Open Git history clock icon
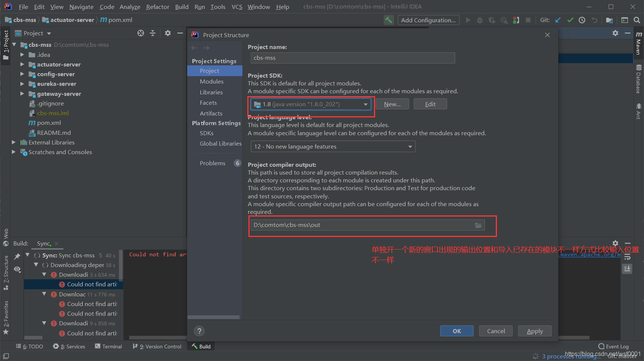This screenshot has width=644, height=361. tap(582, 20)
